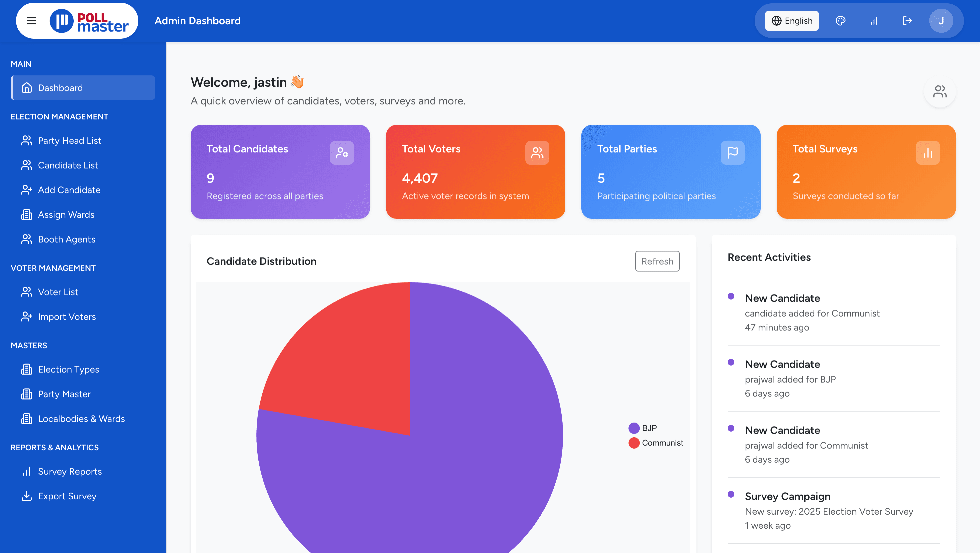Toggle the sidebar with the hamburger menu
This screenshot has height=553, width=980.
point(31,21)
